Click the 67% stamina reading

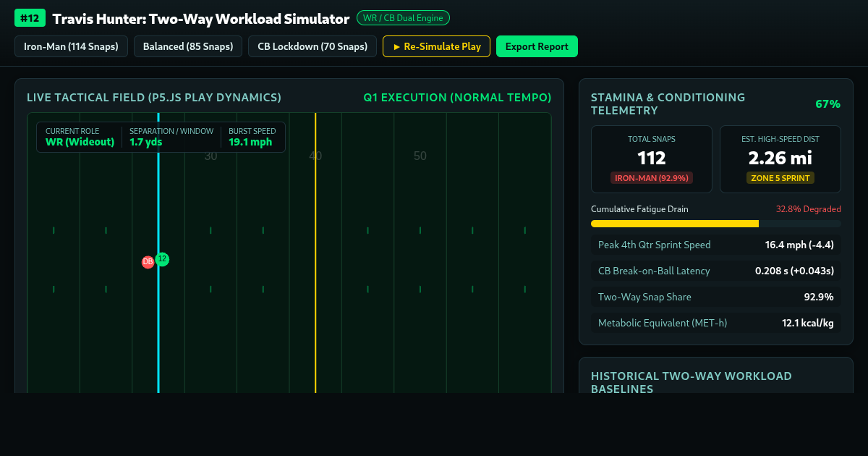(x=827, y=104)
